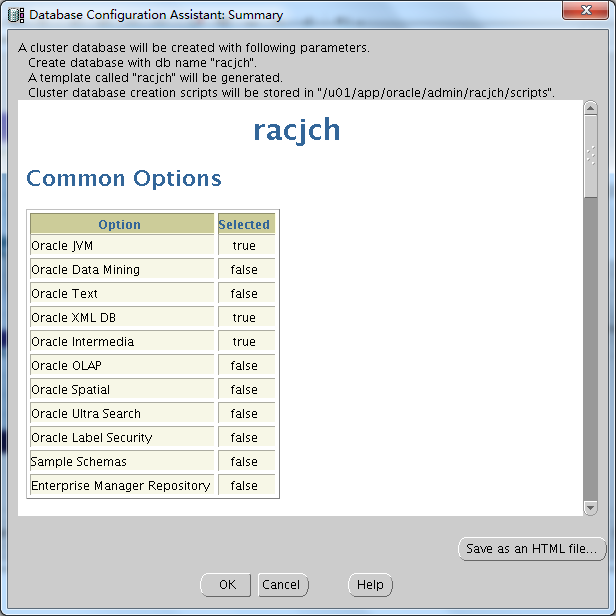Select the Oracle Ultra Search option cell
Image resolution: width=616 pixels, height=616 pixels.
[122, 414]
